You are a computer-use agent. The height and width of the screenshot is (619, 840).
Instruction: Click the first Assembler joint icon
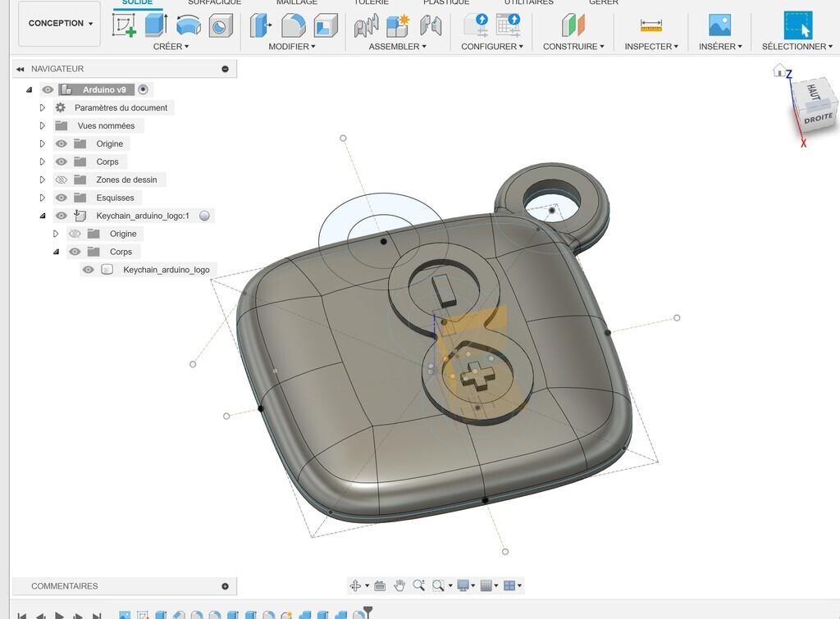[x=366, y=25]
